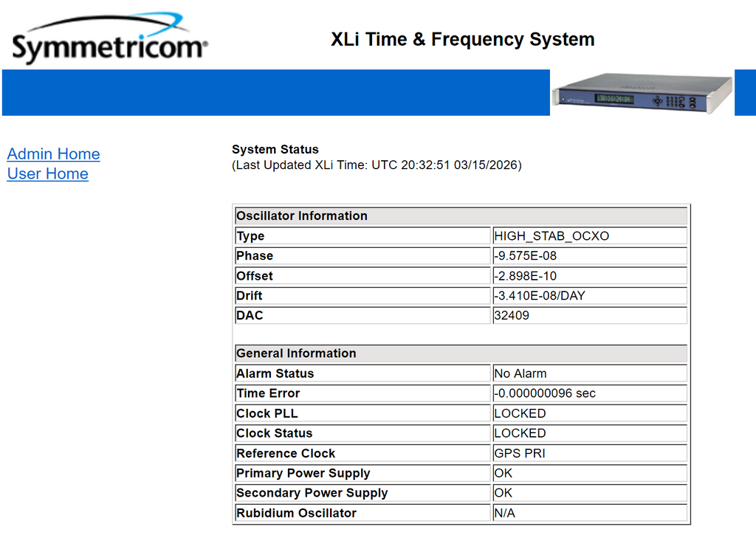The image size is (756, 538).
Task: Select the HIGH_STAB_OCXO type value
Action: coord(551,236)
